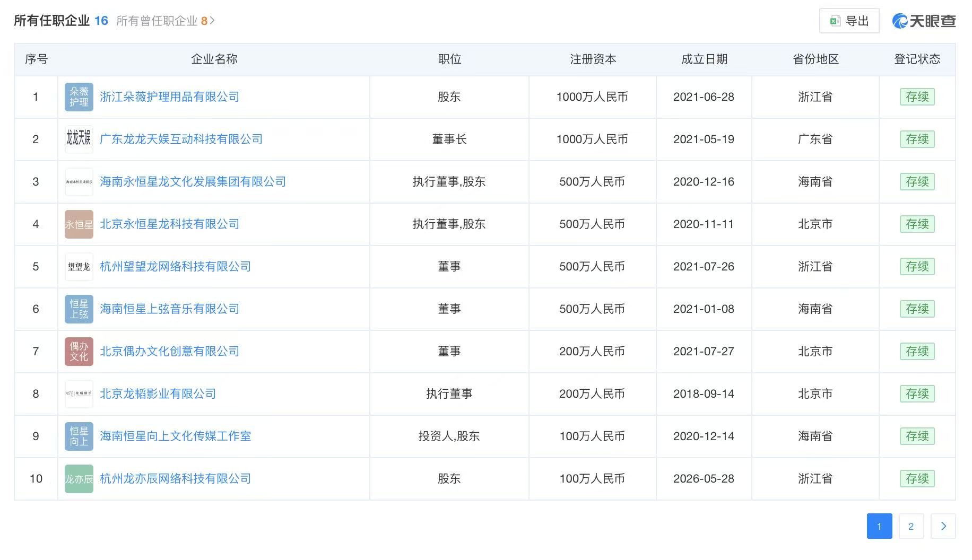The width and height of the screenshot is (972, 560).
Task: Click the 北京永恒星龙科技 logo icon
Action: (79, 224)
